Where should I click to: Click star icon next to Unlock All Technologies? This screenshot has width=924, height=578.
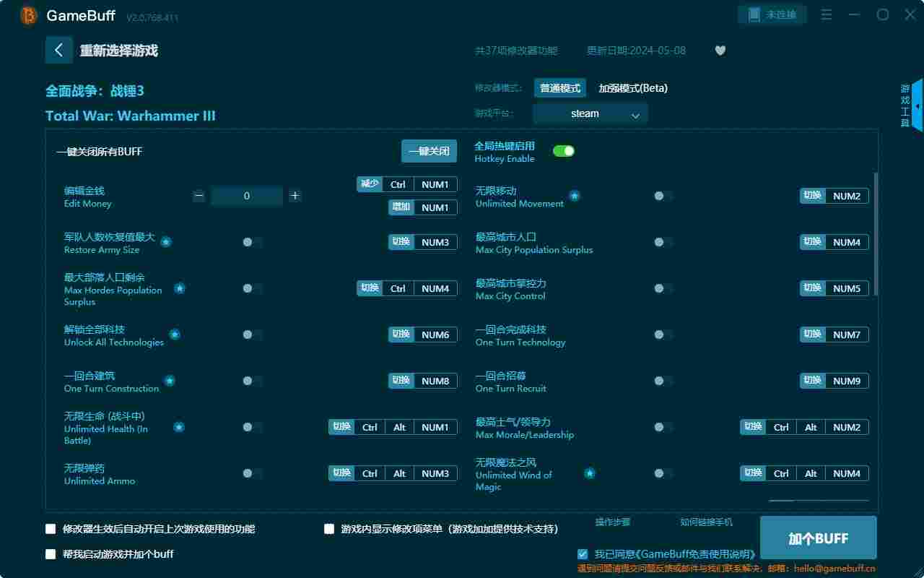(x=175, y=335)
